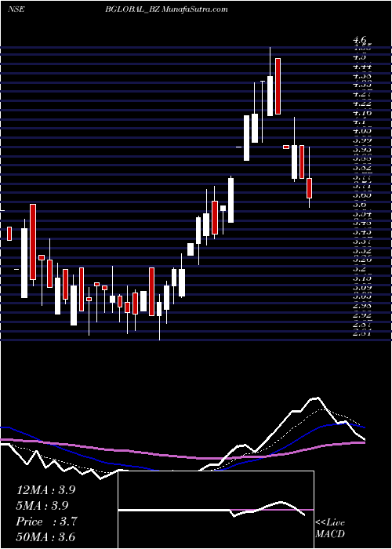The height and width of the screenshot is (549, 392).
Task: Click the BGLOBAL_BZ MunafaSutra.com chart title
Action: click(166, 9)
